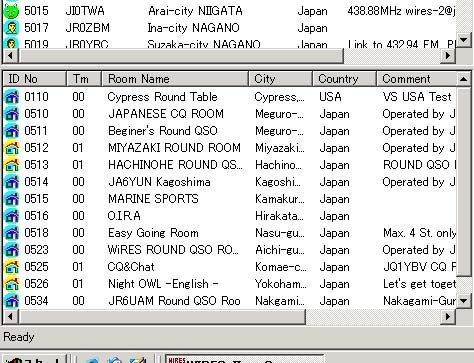The height and width of the screenshot is (363, 474).
Task: Select room name 'Cypress Round Table'
Action: pyautogui.click(x=162, y=97)
